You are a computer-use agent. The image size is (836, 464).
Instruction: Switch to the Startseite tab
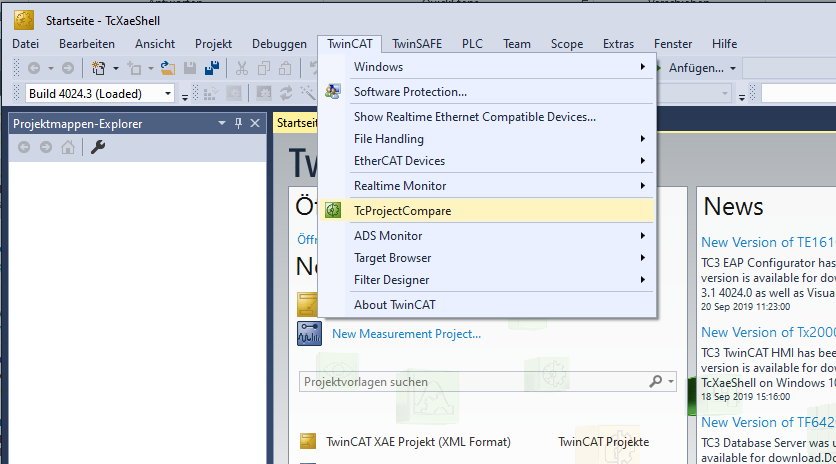[x=296, y=123]
